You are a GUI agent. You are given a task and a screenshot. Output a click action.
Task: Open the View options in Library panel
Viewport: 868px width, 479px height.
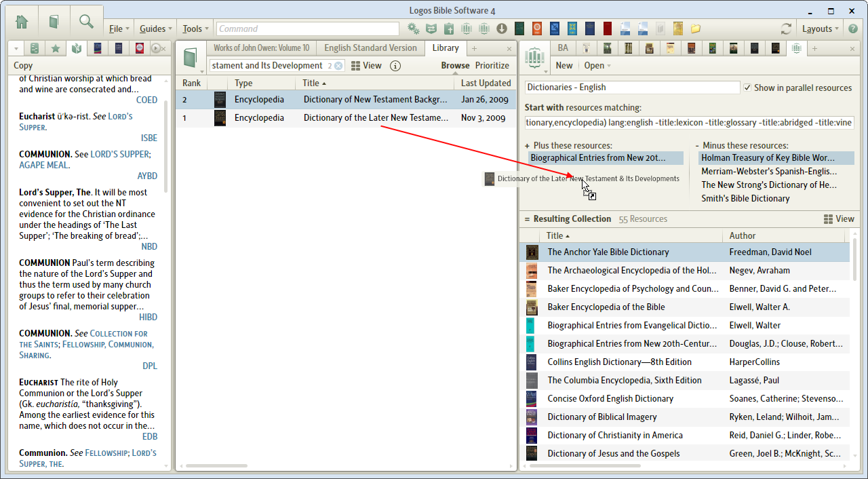366,65
